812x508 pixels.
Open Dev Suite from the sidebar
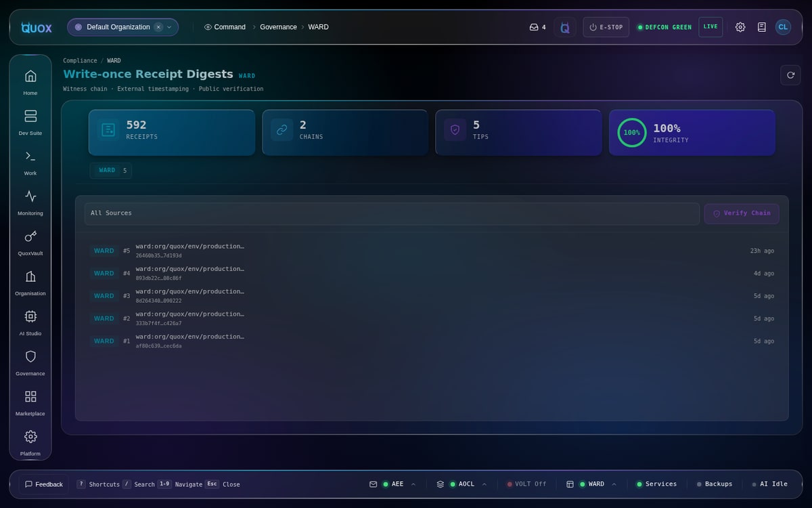(30, 121)
